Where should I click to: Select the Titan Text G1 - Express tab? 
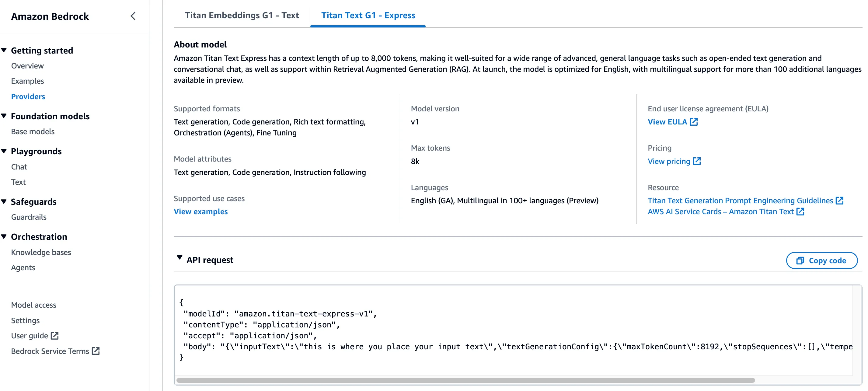[368, 15]
